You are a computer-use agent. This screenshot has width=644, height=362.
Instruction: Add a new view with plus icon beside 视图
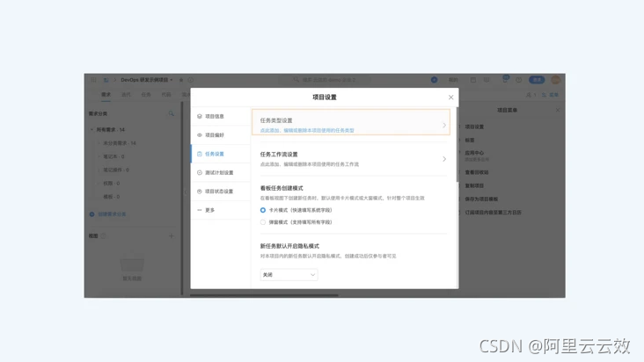pos(172,235)
